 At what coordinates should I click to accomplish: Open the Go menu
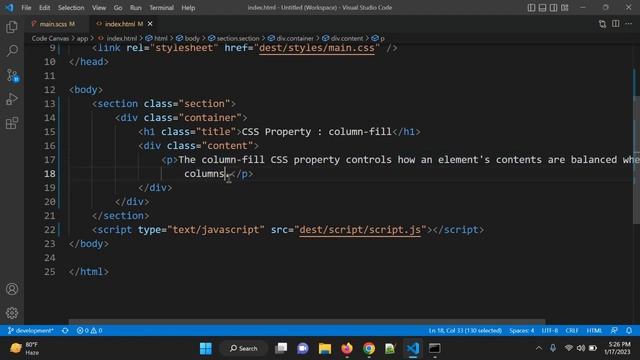click(x=118, y=8)
